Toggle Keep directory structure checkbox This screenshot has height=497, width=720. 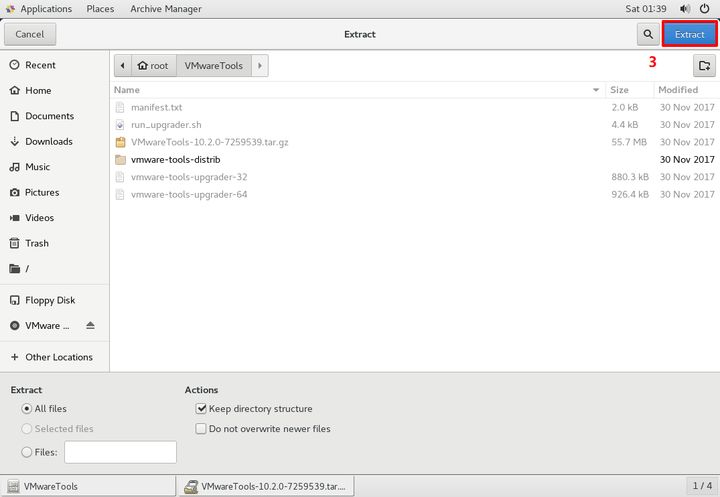pyautogui.click(x=201, y=409)
